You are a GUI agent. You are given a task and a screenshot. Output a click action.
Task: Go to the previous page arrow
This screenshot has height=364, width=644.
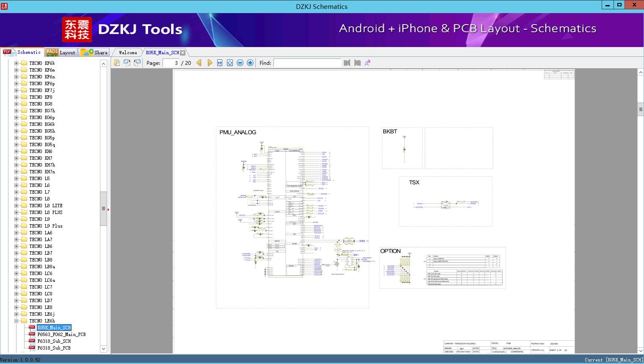click(199, 63)
